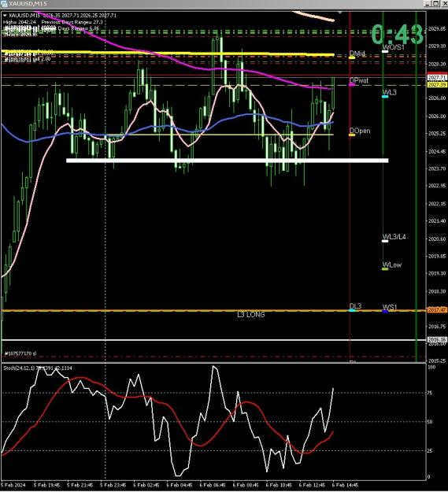
Task: Select the blue WS1 level marker
Action: point(385,311)
